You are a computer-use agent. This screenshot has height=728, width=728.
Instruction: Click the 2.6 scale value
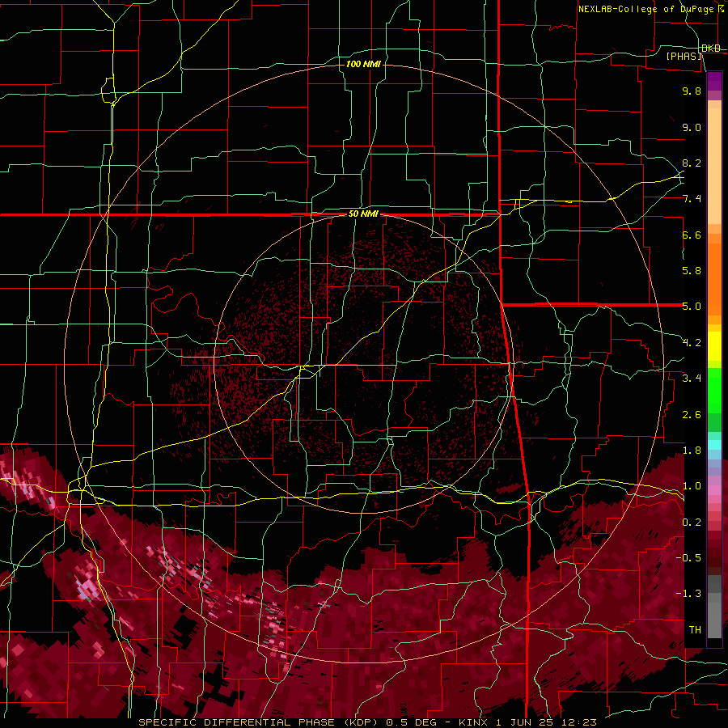692,415
